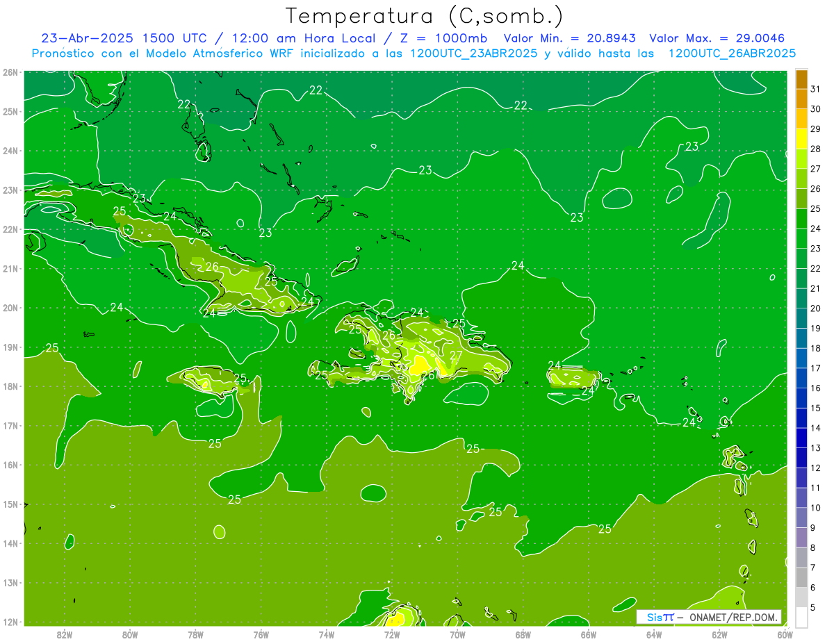The height and width of the screenshot is (644, 834).
Task: Click the '23N' latitude axis label
Action: 10,190
